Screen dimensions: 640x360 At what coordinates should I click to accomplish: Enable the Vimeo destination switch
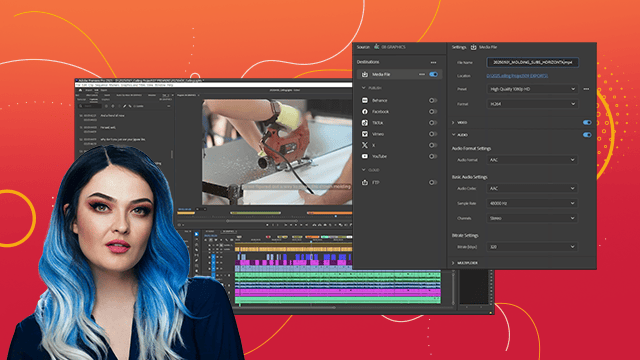tap(433, 134)
